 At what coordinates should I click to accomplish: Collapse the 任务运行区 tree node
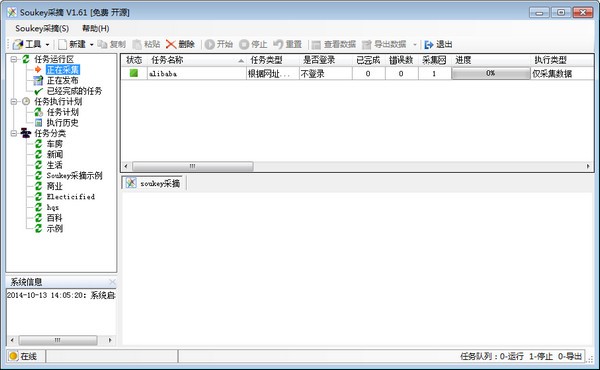(x=14, y=59)
